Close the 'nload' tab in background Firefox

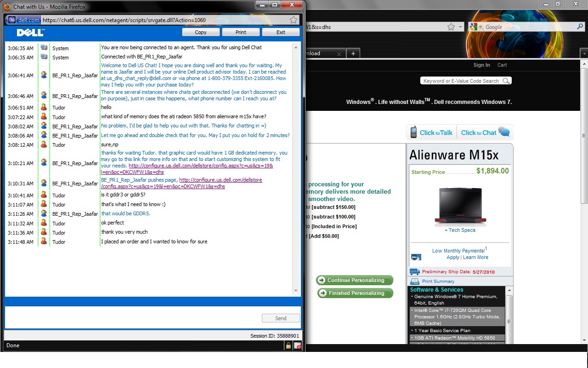click(x=339, y=53)
